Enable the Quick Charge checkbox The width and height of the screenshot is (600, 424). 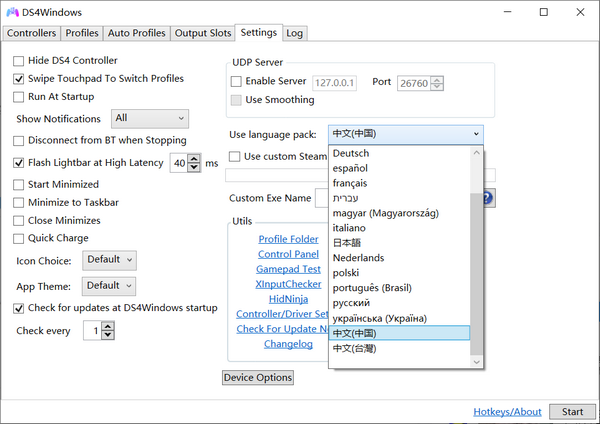[x=19, y=239]
